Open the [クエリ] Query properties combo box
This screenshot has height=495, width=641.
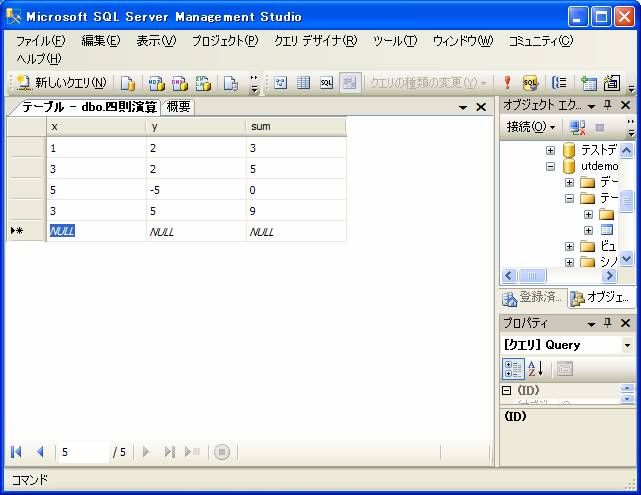[627, 345]
